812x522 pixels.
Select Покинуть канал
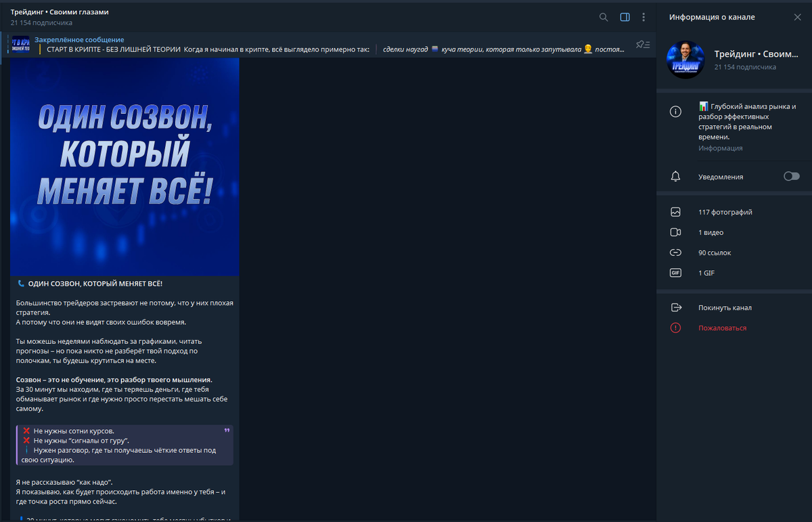coord(725,307)
